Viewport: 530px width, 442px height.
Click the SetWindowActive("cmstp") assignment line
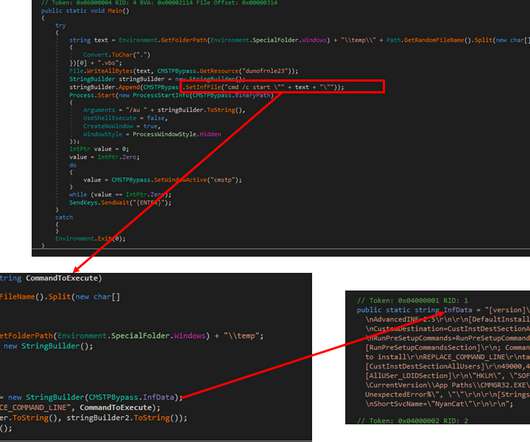163,180
